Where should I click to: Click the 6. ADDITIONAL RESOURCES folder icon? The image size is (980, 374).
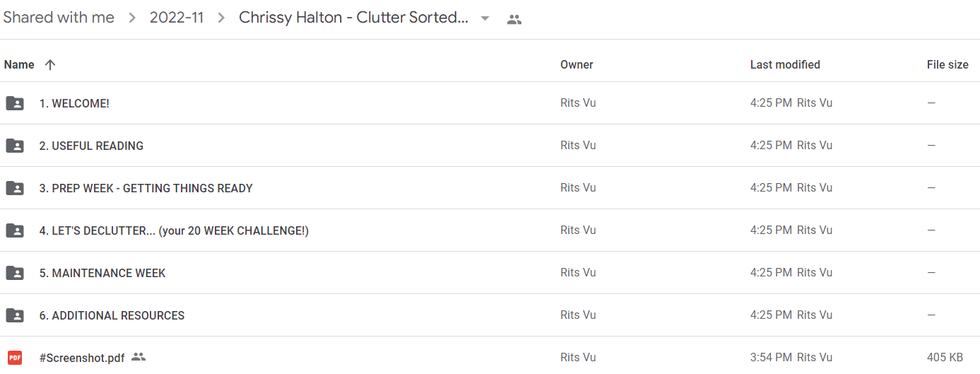pyautogui.click(x=15, y=315)
